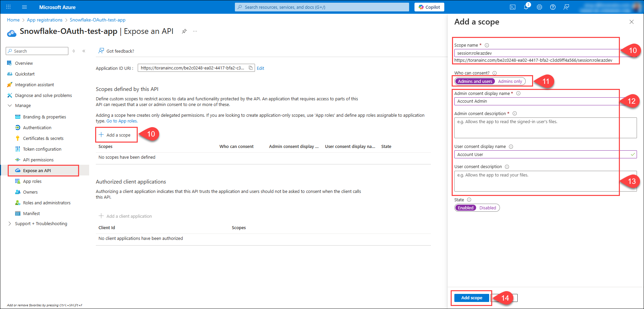This screenshot has width=644, height=309.
Task: Open the notifications bell icon
Action: [526, 7]
